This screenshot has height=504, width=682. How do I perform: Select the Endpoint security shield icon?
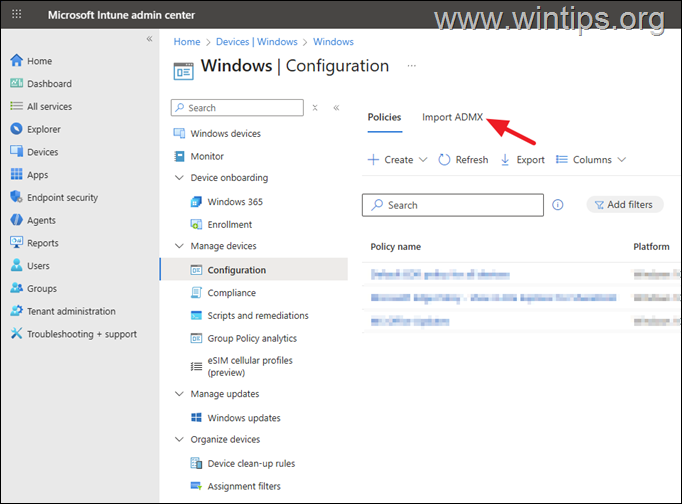tap(17, 197)
